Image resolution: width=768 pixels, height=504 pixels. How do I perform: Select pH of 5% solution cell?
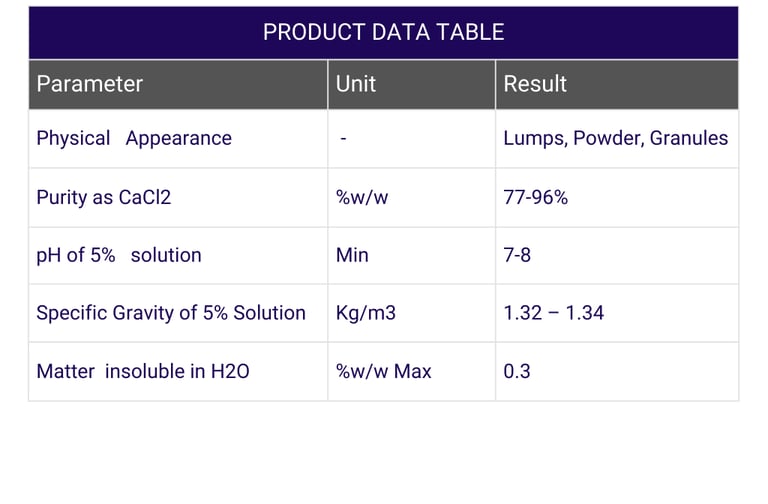[119, 255]
